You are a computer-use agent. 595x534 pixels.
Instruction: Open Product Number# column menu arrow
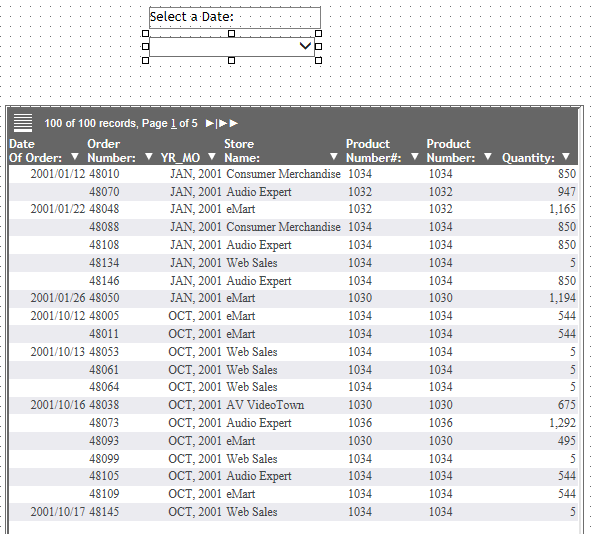coord(414,156)
